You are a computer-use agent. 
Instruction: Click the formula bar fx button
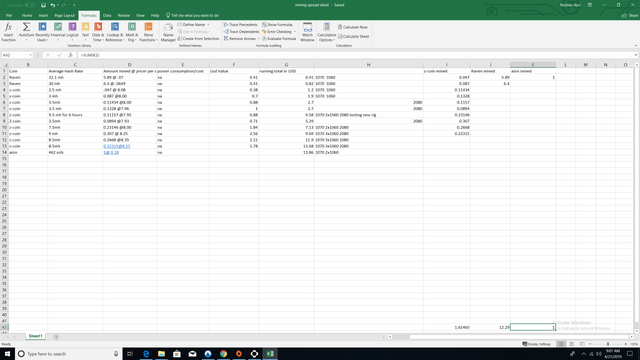[70, 55]
